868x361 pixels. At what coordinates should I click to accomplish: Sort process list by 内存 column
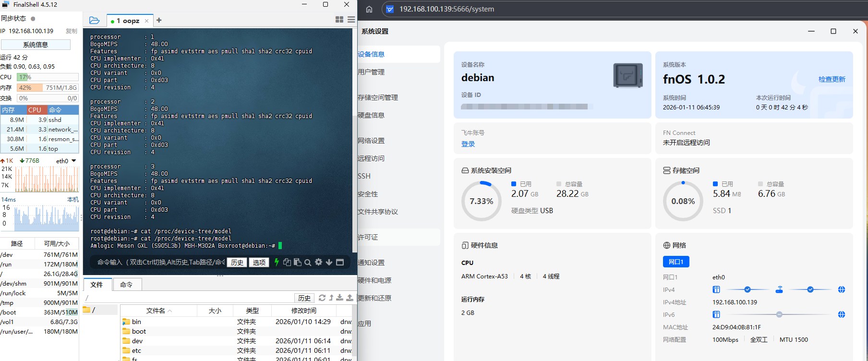tap(13, 110)
